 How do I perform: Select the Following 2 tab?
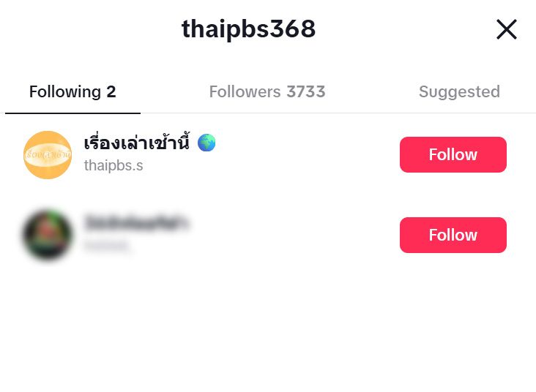72,91
